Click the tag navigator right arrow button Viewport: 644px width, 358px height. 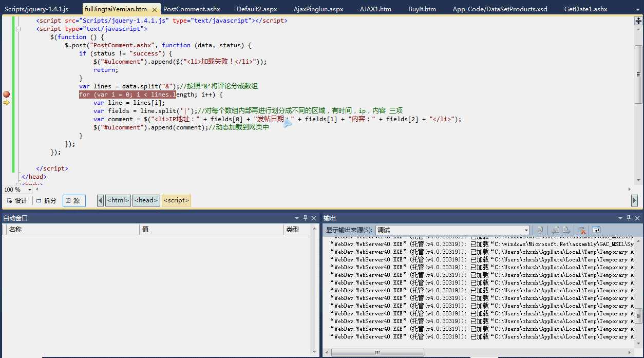click(635, 200)
